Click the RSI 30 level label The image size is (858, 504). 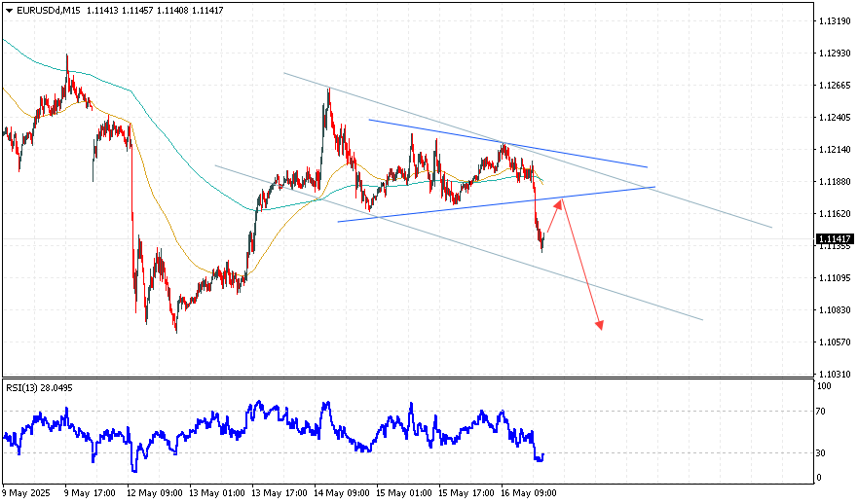click(821, 453)
